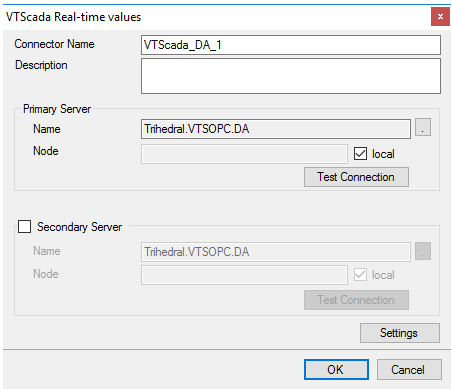This screenshot has width=452, height=389.
Task: Click the Secondary Server Node field
Action: click(x=244, y=275)
